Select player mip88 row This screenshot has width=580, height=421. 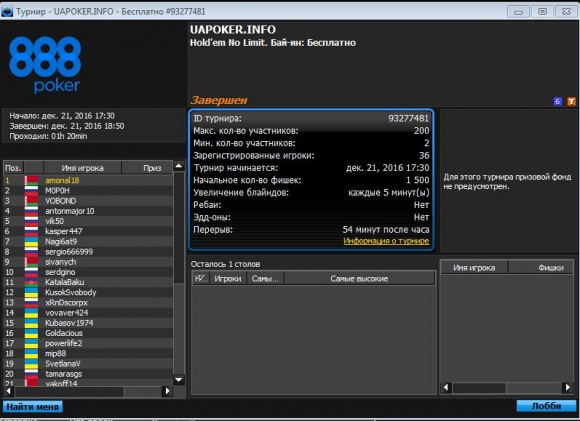[88, 353]
